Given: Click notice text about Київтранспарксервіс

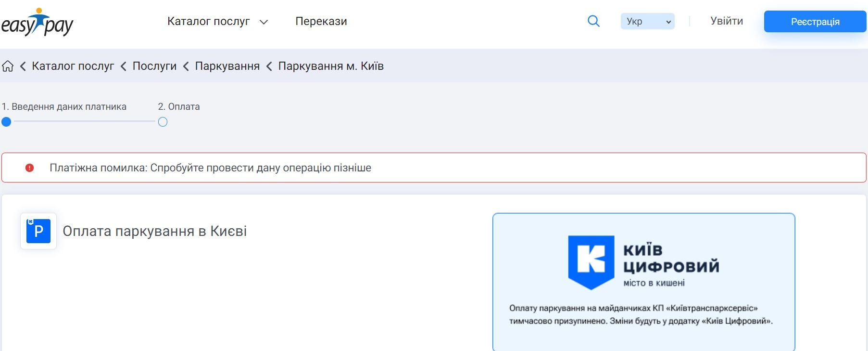Looking at the screenshot, I should click(x=641, y=314).
